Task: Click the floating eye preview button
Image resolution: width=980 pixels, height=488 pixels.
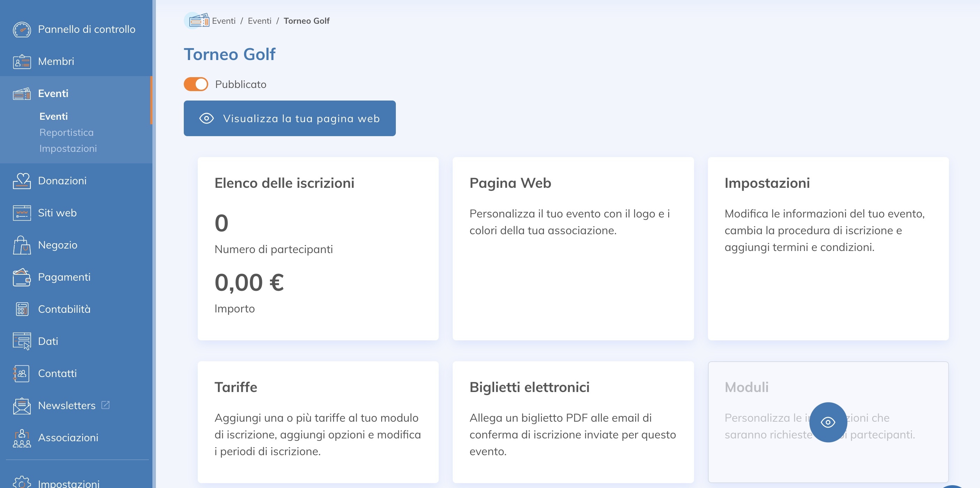Action: [x=828, y=422]
